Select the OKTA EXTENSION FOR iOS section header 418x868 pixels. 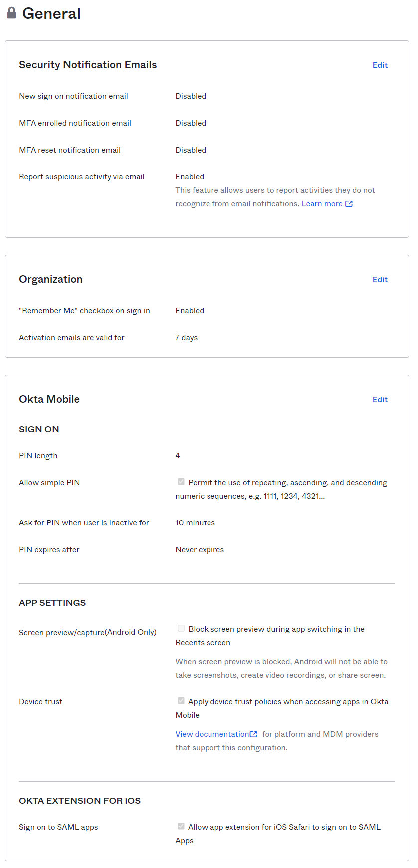pyautogui.click(x=80, y=801)
